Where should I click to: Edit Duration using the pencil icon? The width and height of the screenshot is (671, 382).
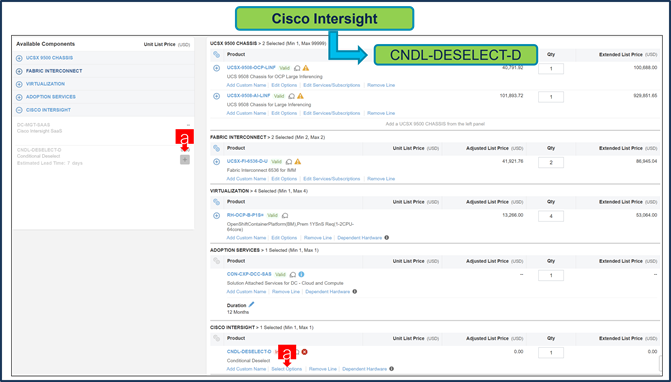(251, 305)
